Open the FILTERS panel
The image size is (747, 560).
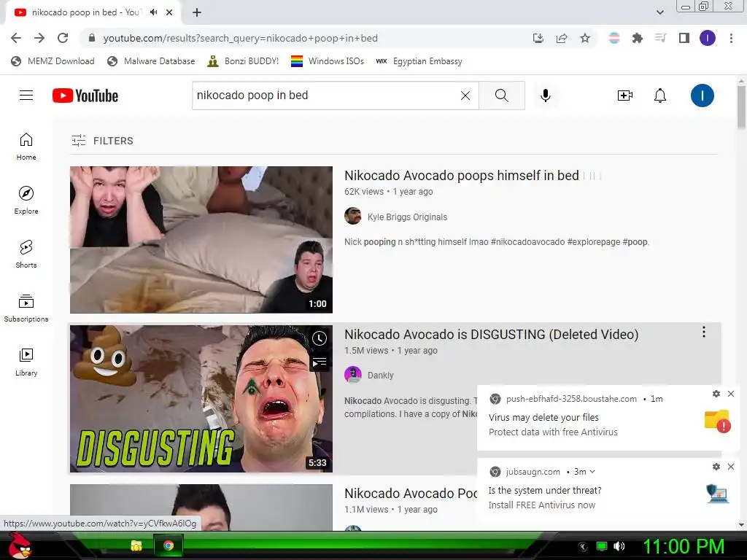(102, 141)
